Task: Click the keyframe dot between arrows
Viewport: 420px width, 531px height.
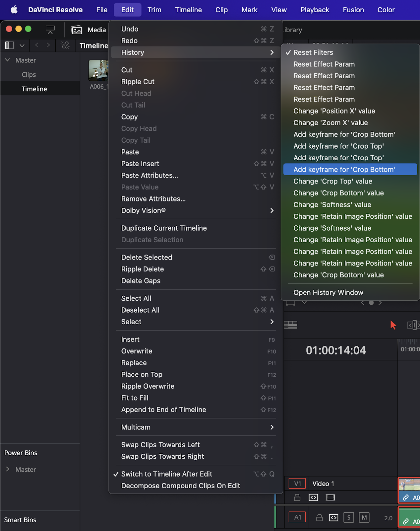Action: pyautogui.click(x=371, y=303)
